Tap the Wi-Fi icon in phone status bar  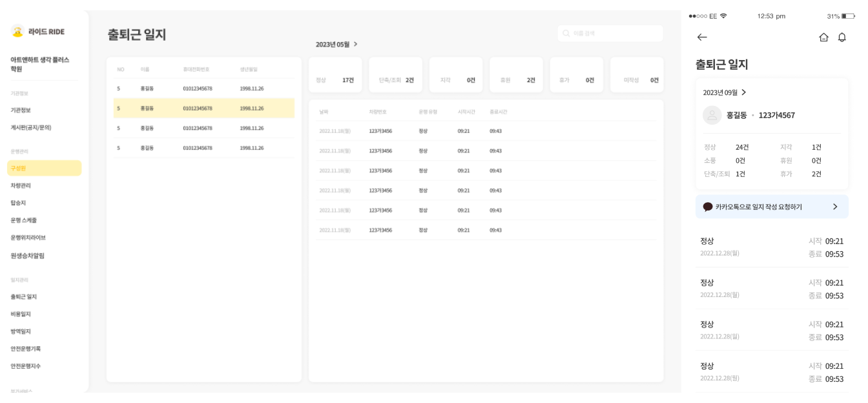coord(723,16)
